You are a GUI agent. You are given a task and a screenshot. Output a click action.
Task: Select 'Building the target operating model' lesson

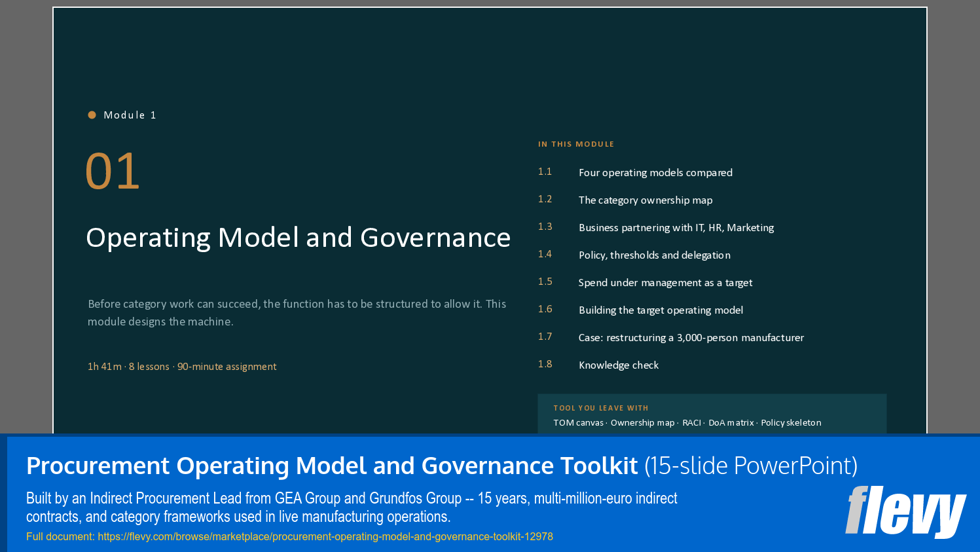[661, 310]
